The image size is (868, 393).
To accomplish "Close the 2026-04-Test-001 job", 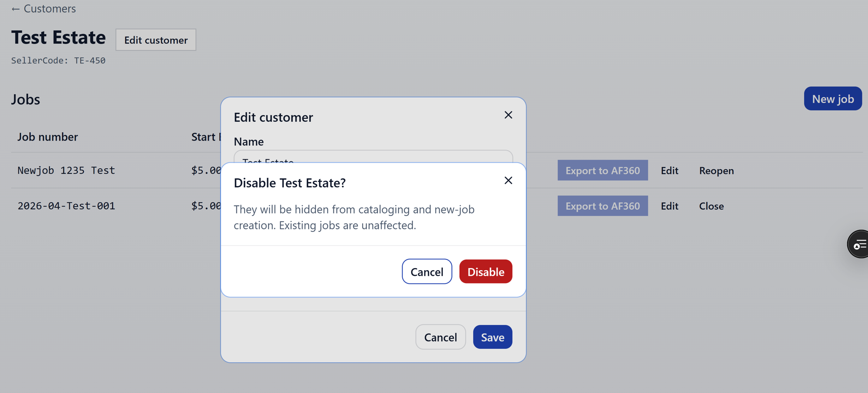I will click(711, 206).
